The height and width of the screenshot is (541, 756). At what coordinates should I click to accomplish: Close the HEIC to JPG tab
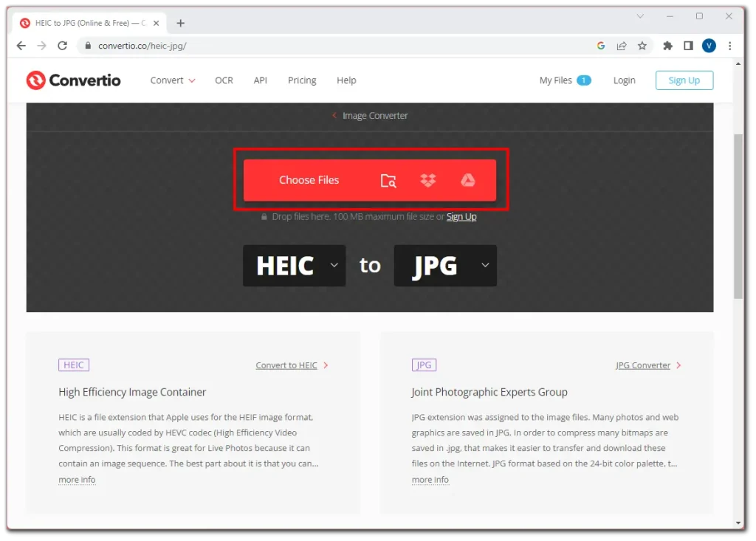click(157, 23)
